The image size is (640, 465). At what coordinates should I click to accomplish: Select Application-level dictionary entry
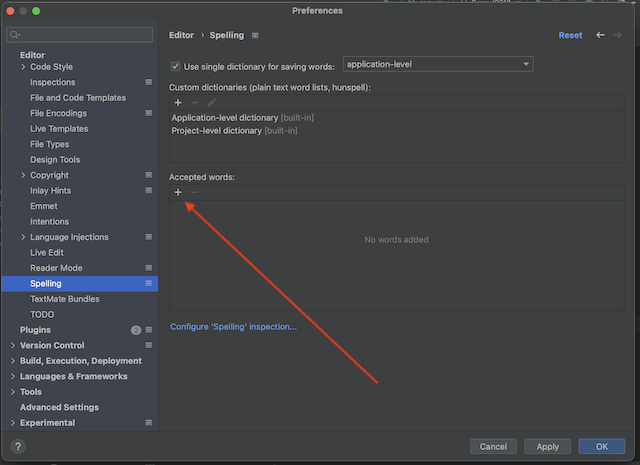tap(242, 118)
